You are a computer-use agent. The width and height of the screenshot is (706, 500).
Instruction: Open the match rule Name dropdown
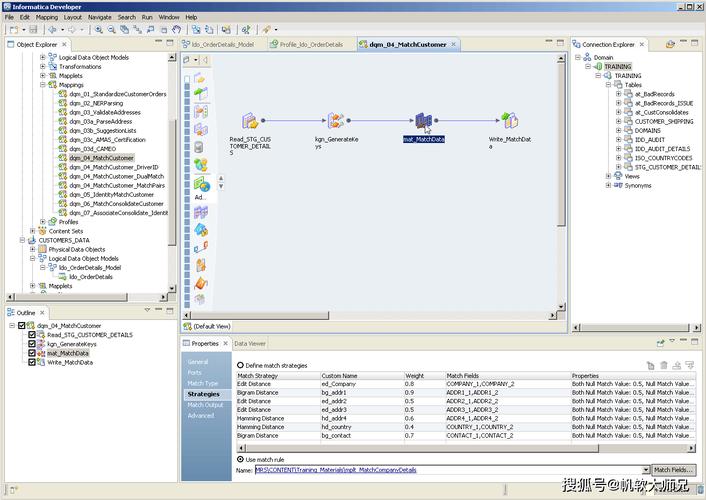[x=645, y=470]
